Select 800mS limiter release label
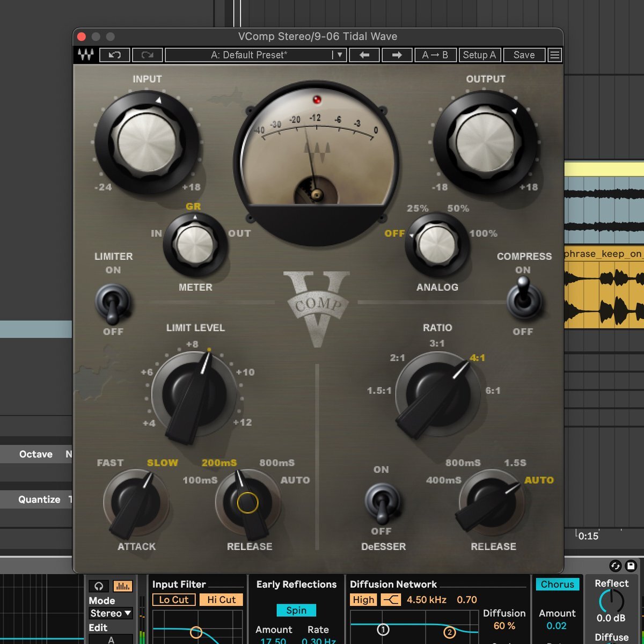Viewport: 644px width, 644px height. click(x=277, y=463)
